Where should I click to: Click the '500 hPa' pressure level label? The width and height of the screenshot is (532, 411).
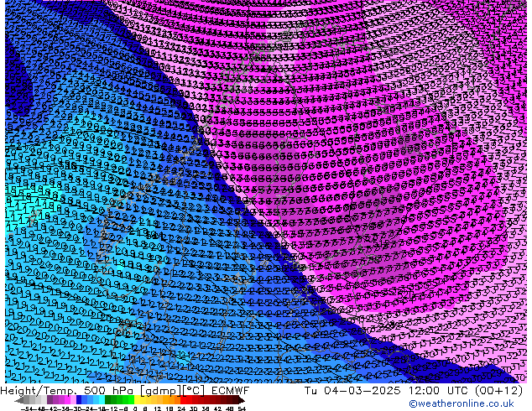(110, 391)
